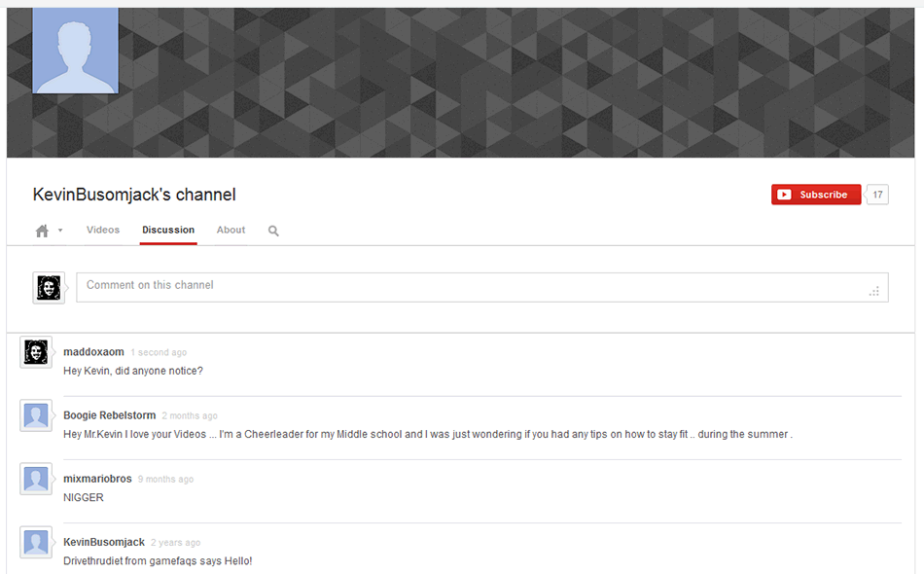This screenshot has width=924, height=574.
Task: Open the KevinBusomjack's channel title
Action: click(x=134, y=195)
